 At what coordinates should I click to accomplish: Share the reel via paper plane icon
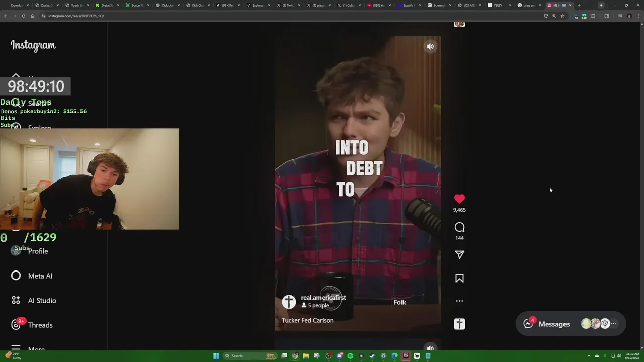[x=459, y=255]
